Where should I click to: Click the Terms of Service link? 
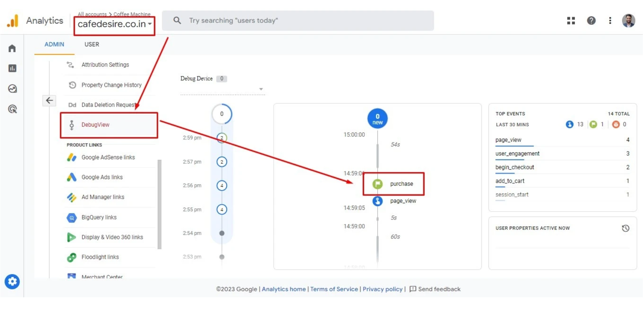point(334,289)
